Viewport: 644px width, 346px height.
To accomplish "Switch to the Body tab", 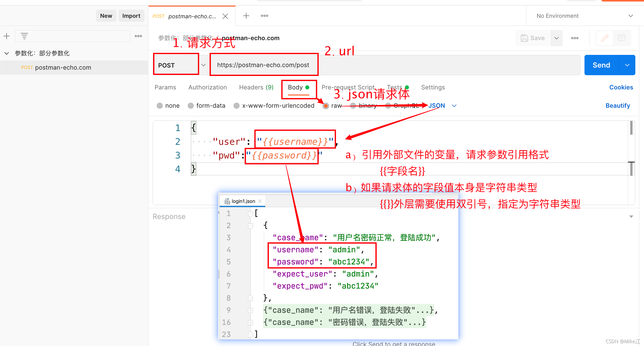I will click(299, 87).
